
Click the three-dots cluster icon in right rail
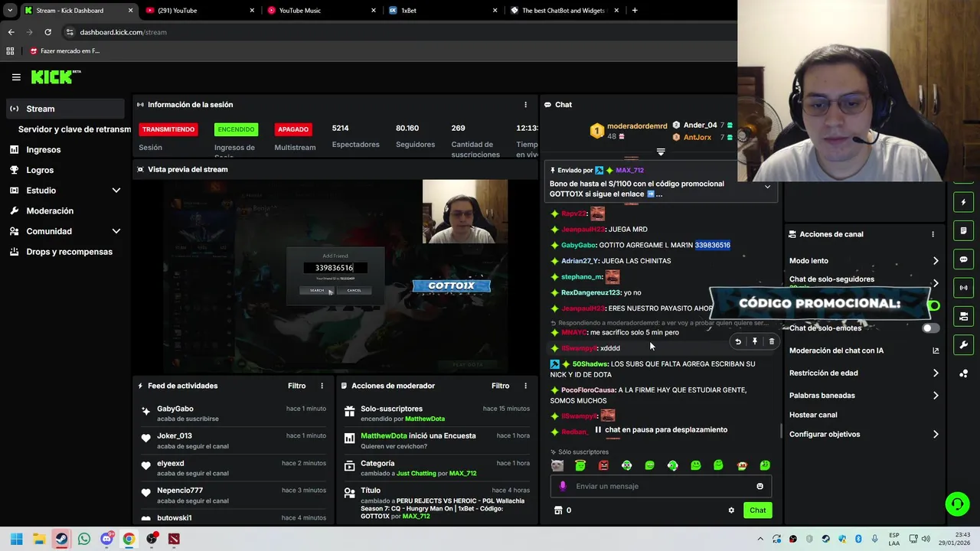click(x=963, y=373)
